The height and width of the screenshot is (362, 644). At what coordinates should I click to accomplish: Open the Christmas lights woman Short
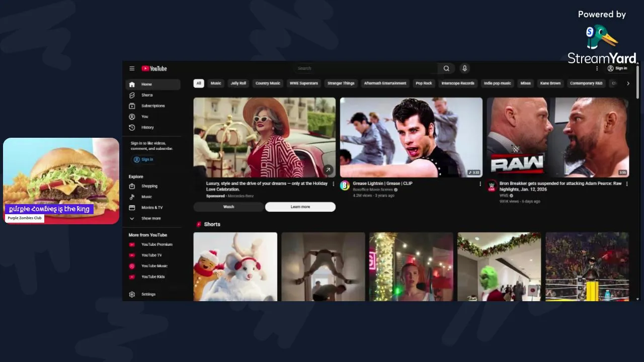point(411,266)
